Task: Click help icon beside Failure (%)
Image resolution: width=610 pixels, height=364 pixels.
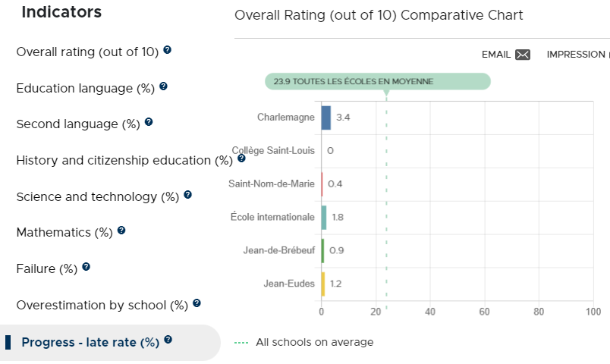Action: click(x=86, y=267)
